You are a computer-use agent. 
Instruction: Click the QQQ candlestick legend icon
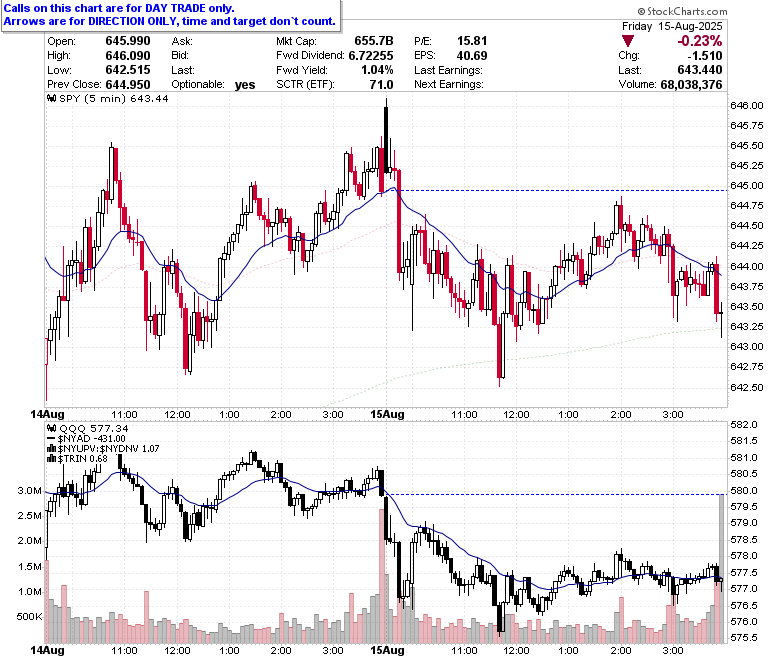[x=52, y=428]
